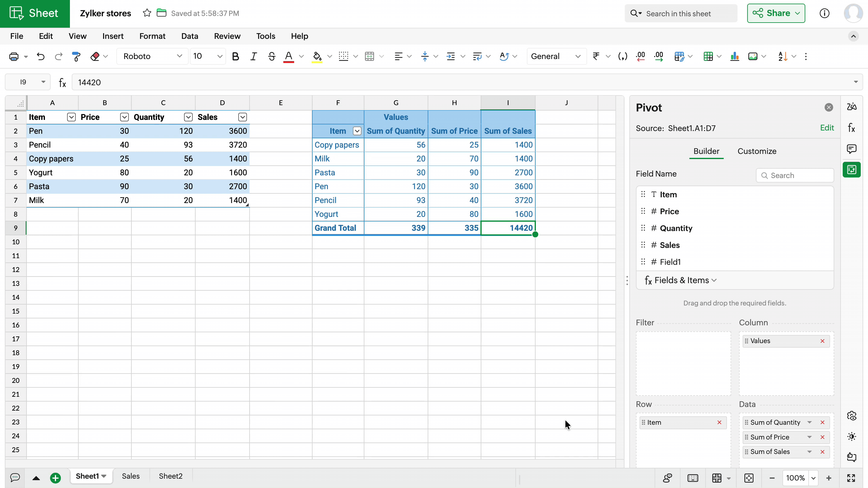
Task: Click the Clear formatting eraser icon
Action: tap(95, 57)
